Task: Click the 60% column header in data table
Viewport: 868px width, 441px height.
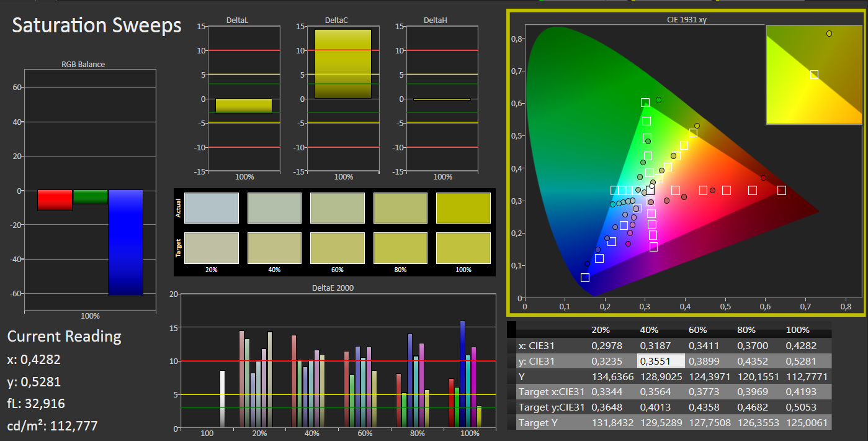Action: point(699,330)
